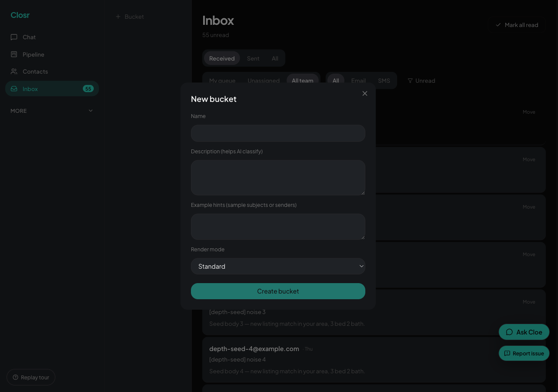Open the Render mode dropdown
The image size is (558, 392).
278,266
